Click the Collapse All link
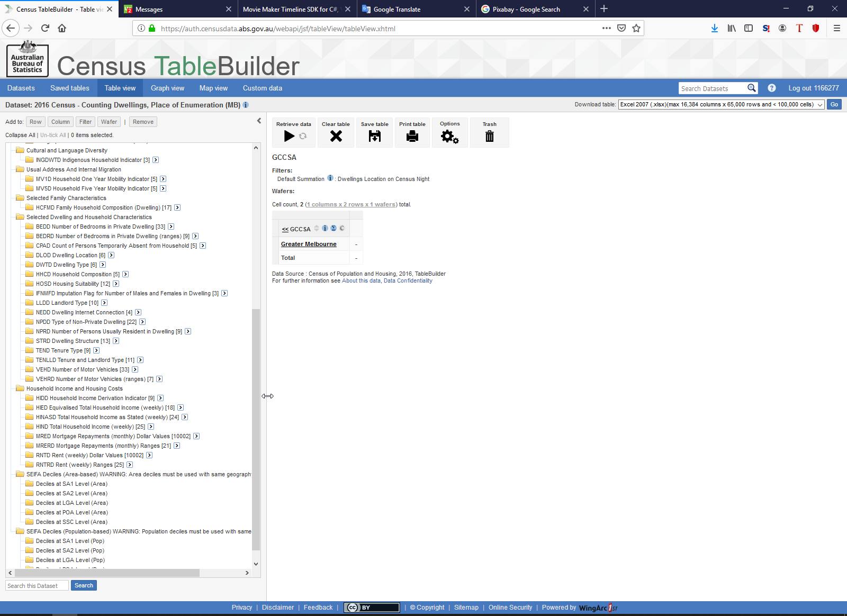 click(x=20, y=135)
